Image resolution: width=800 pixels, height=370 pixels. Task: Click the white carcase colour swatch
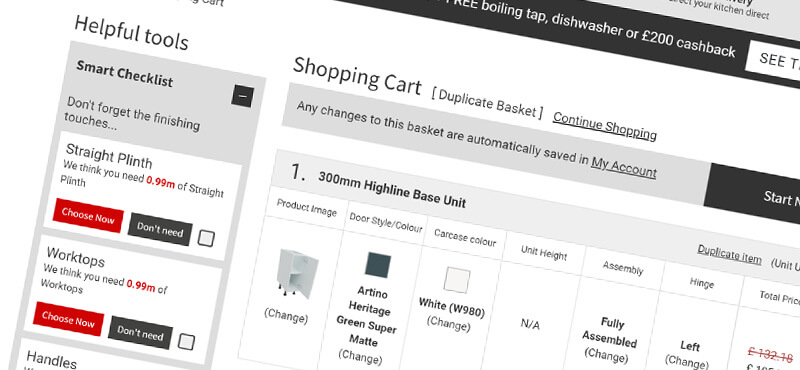tap(457, 280)
